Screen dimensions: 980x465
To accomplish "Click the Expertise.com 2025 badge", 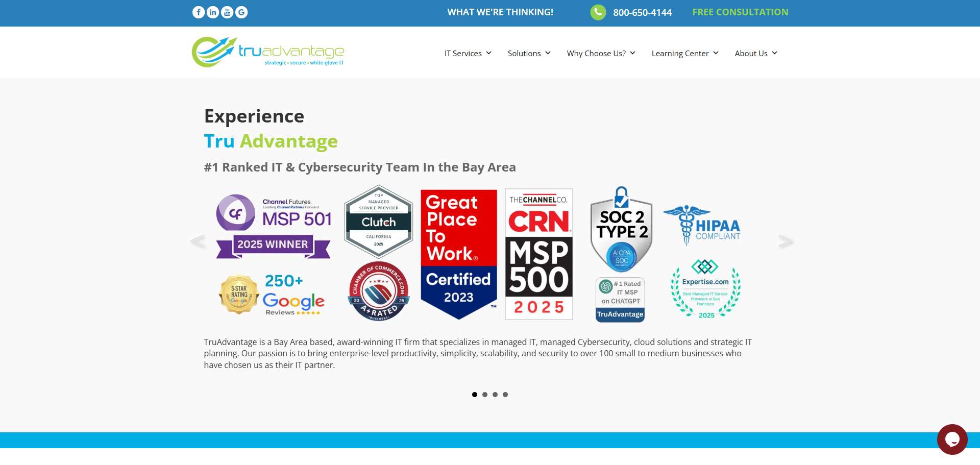I will pos(705,289).
